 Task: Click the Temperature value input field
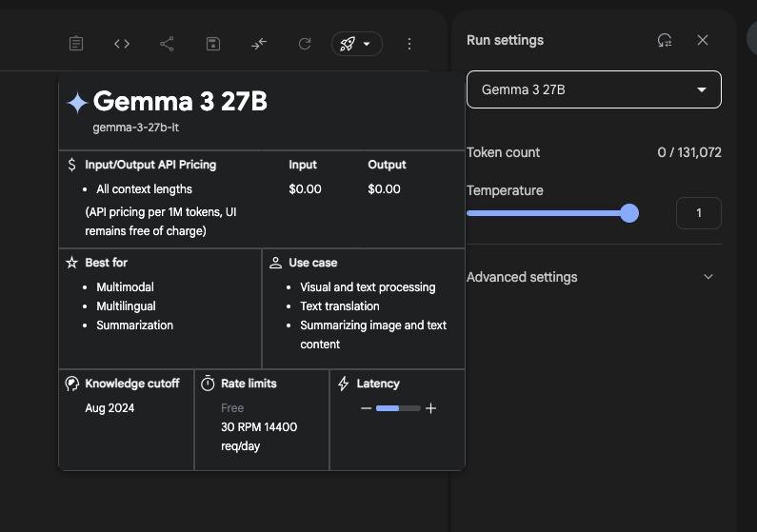click(x=698, y=213)
